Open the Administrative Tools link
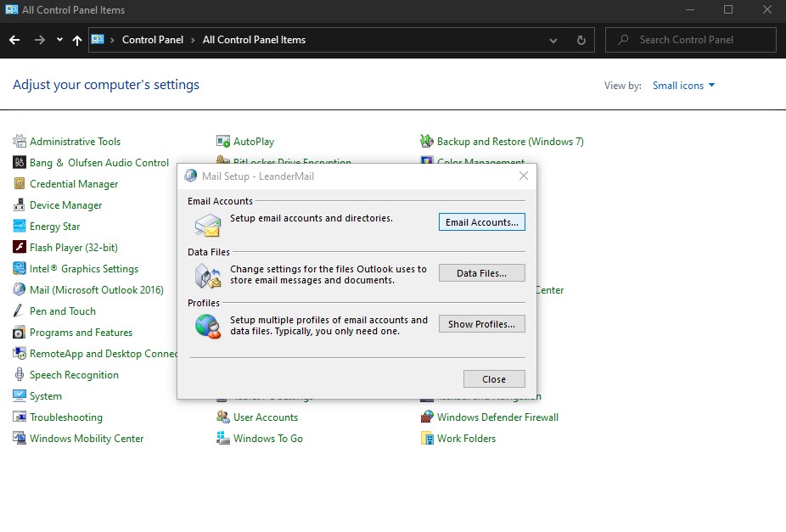This screenshot has width=786, height=532. pos(76,142)
